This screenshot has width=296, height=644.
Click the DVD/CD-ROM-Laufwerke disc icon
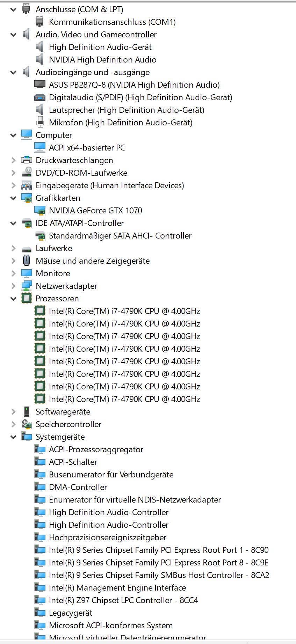tap(27, 173)
